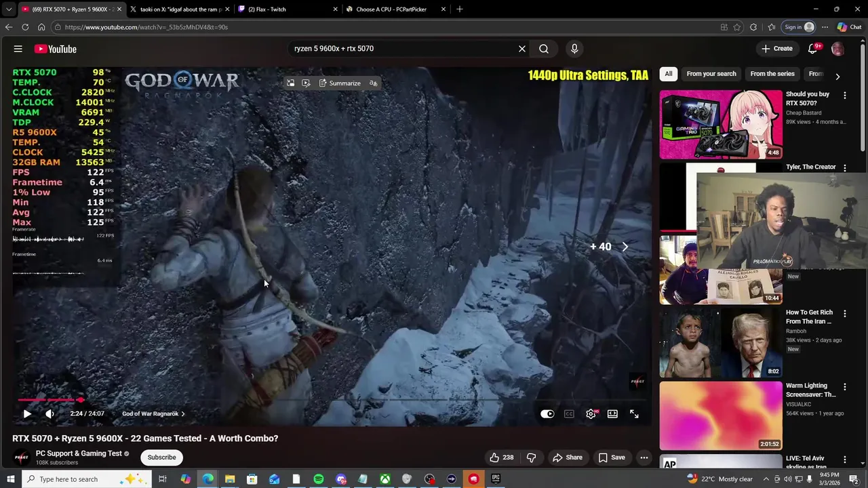This screenshot has height=488, width=868.
Task: Switch to the taoki on X tab
Action: pos(179,9)
